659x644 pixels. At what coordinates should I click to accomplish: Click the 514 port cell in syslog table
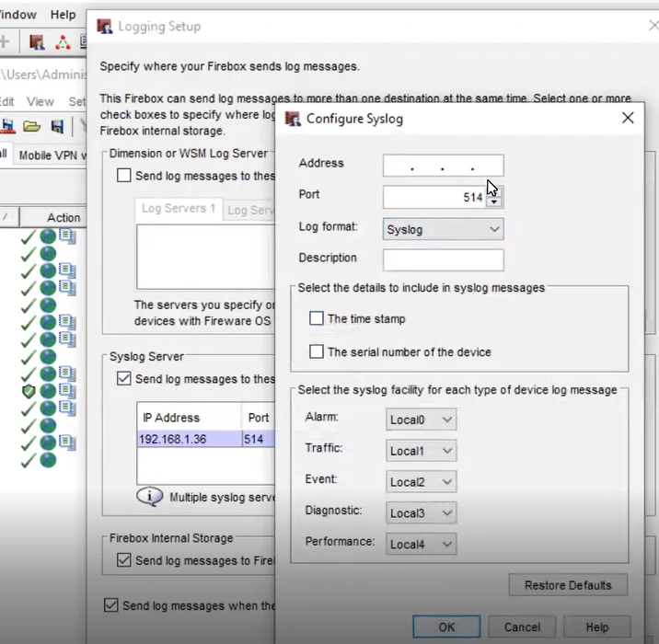(x=259, y=439)
